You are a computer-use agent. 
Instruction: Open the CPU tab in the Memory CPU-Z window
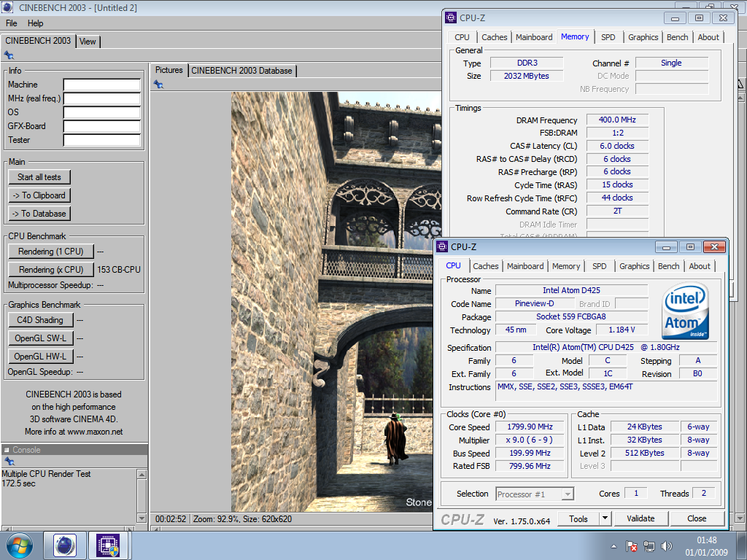point(462,37)
